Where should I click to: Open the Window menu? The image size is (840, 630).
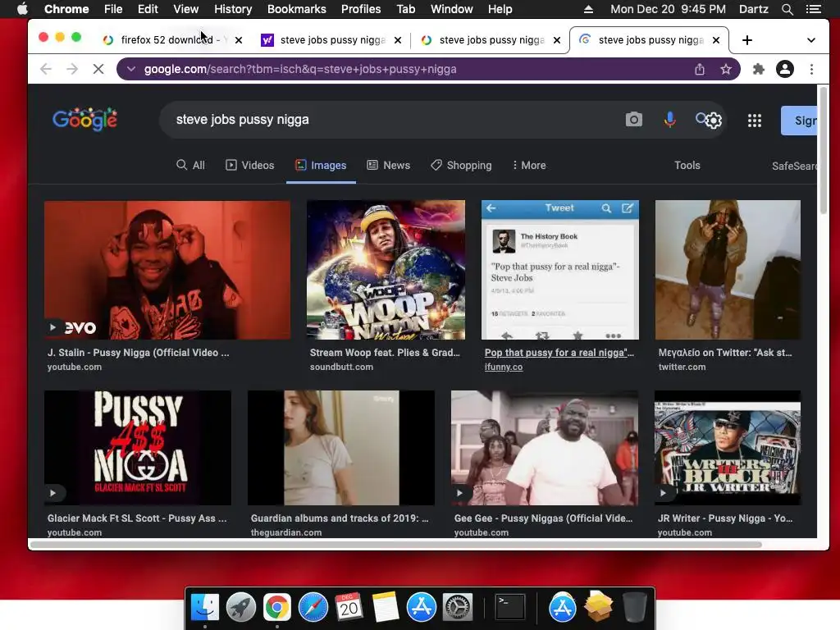(x=452, y=9)
